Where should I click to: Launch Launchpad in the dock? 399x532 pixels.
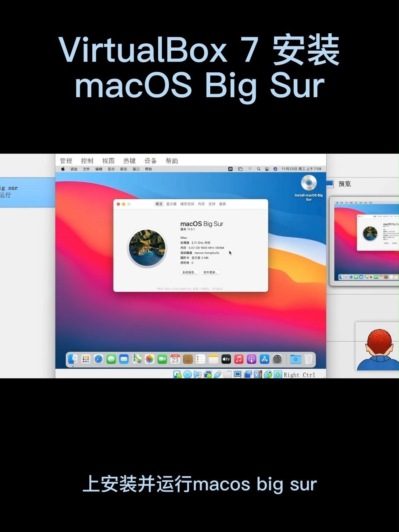coord(86,359)
